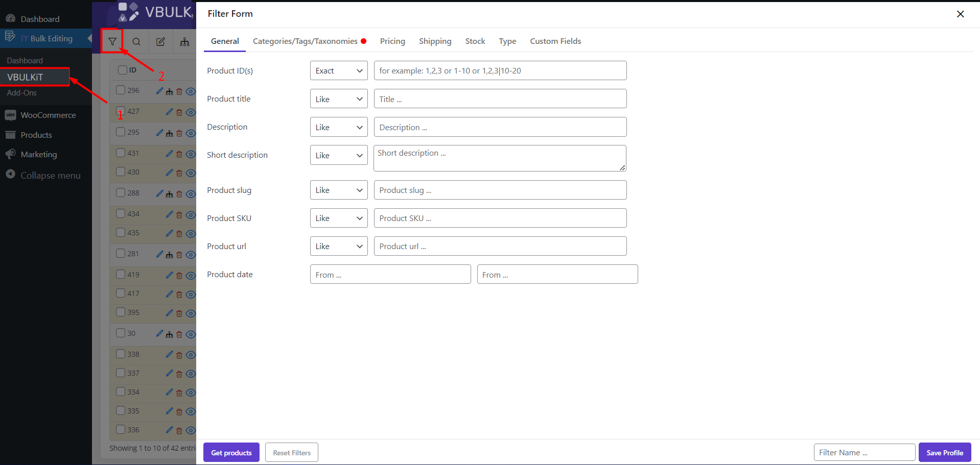Delete product 427 using the trash icon
Viewport: 980px width, 465px height.
coord(179,112)
